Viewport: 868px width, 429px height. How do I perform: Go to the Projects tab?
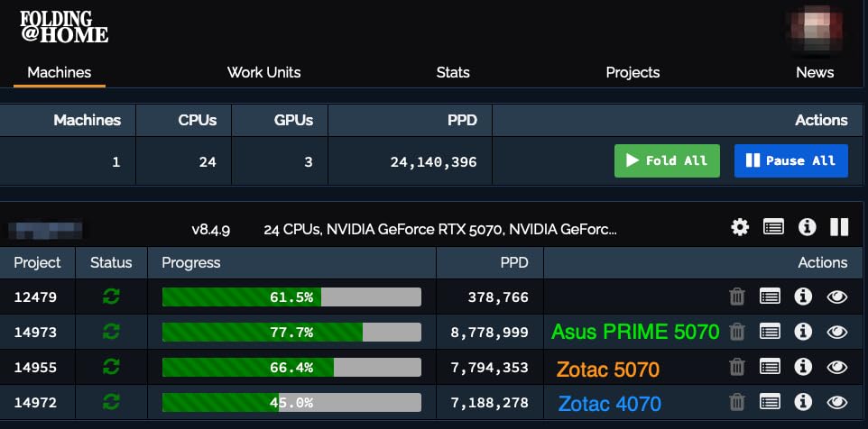point(633,72)
